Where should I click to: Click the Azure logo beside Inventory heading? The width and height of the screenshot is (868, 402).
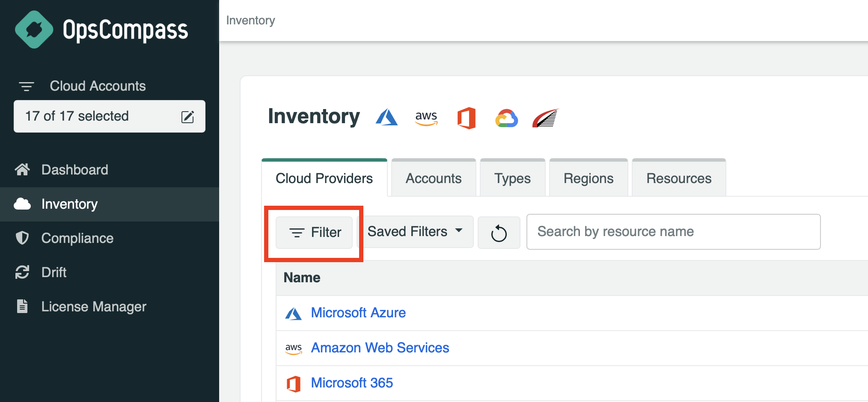[386, 117]
